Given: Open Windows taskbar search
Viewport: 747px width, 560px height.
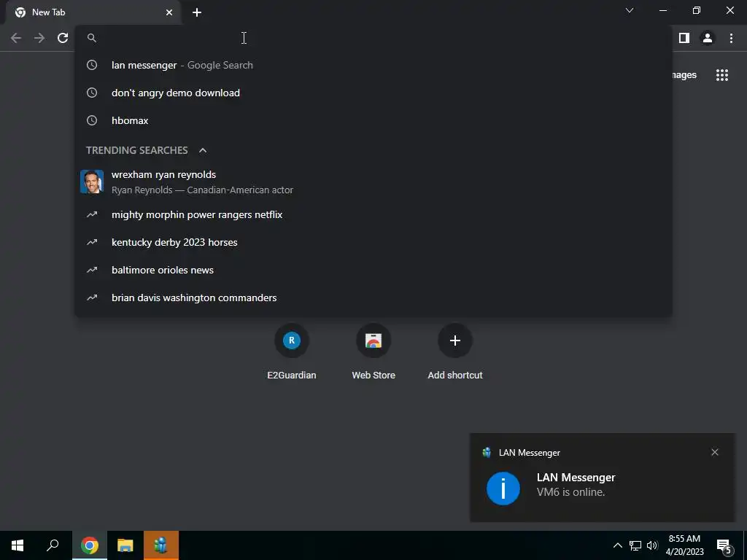Looking at the screenshot, I should [53, 545].
